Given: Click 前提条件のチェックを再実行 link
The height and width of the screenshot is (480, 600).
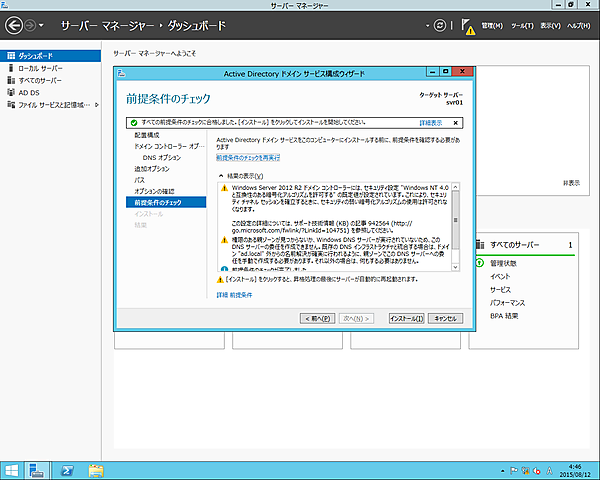Looking at the screenshot, I should tap(248, 158).
